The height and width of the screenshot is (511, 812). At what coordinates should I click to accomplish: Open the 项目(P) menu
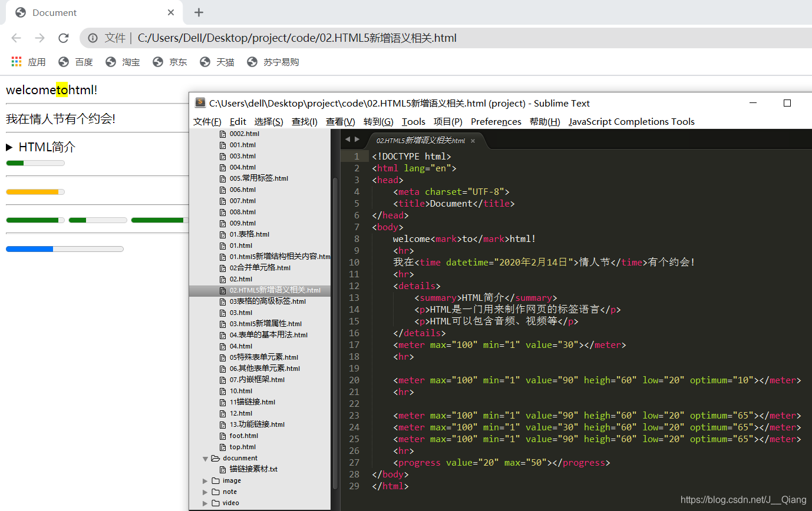click(x=448, y=122)
